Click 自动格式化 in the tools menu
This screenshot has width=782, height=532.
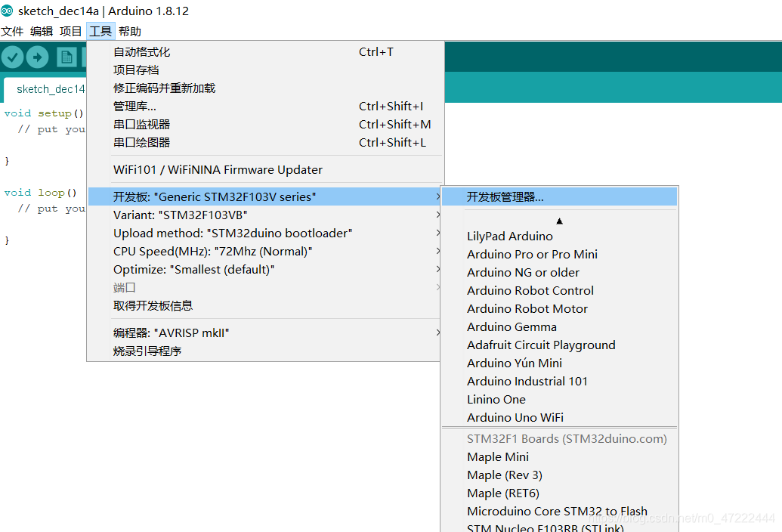pos(142,52)
